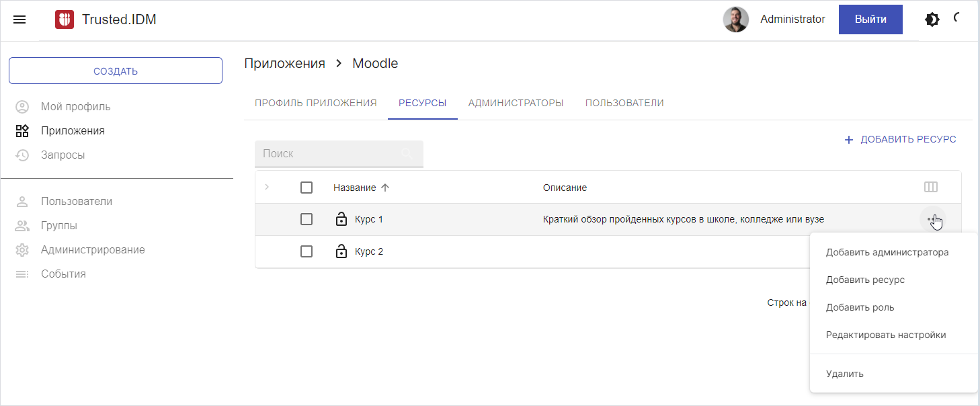Open Приложения in the sidebar
Screen dimensions: 980x406
[73, 131]
